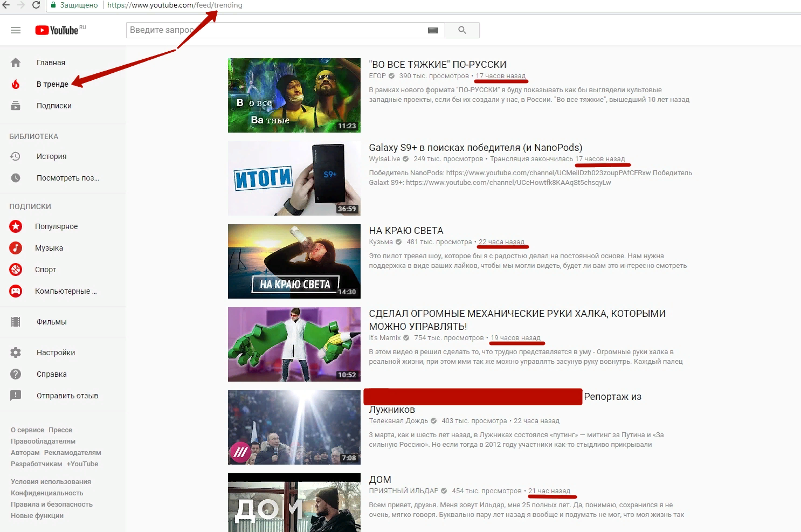801x532 pixels.
Task: Click the flame icon for В тренде
Action: [x=16, y=84]
